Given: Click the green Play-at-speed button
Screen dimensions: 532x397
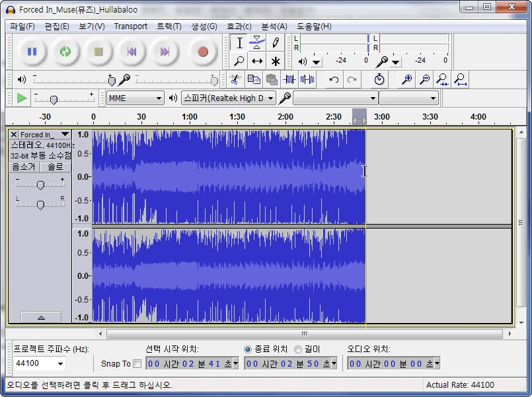Looking at the screenshot, I should (22, 98).
